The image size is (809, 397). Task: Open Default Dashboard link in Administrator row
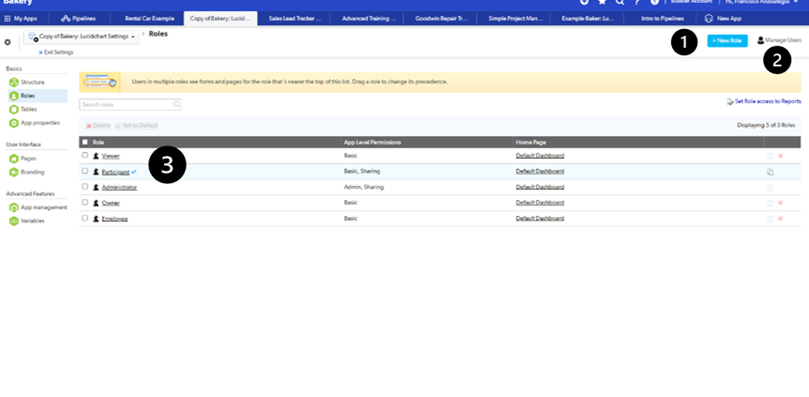tap(540, 187)
